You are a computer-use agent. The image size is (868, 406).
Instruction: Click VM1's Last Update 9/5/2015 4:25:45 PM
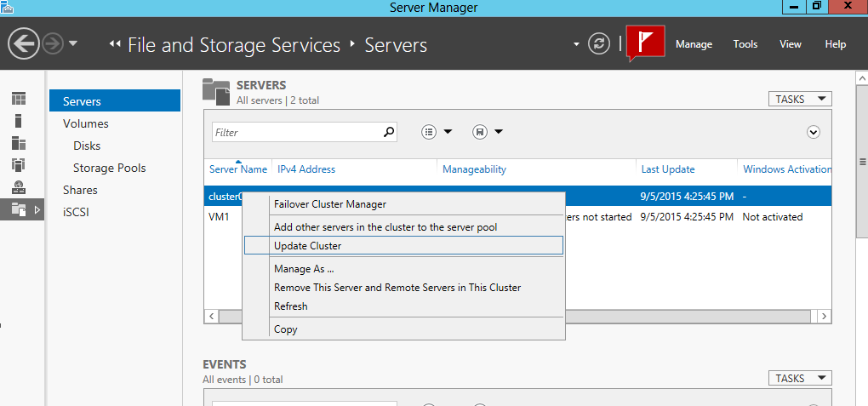click(x=687, y=217)
